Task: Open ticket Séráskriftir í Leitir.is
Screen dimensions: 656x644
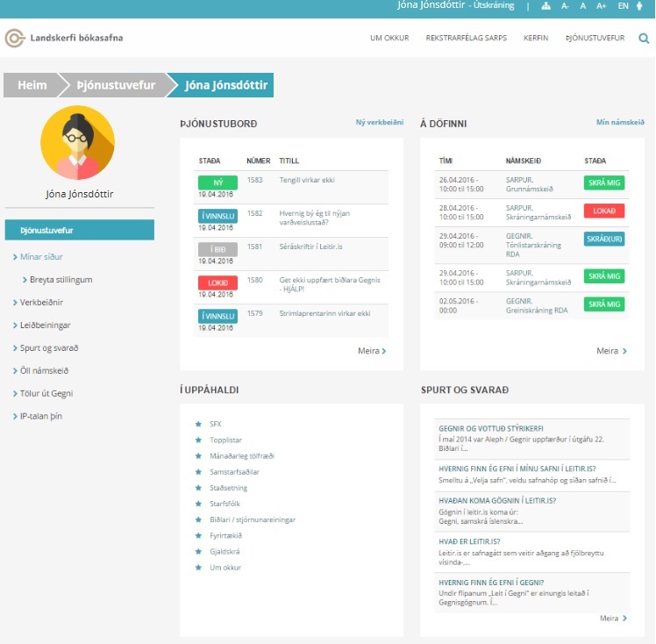Action: point(310,247)
